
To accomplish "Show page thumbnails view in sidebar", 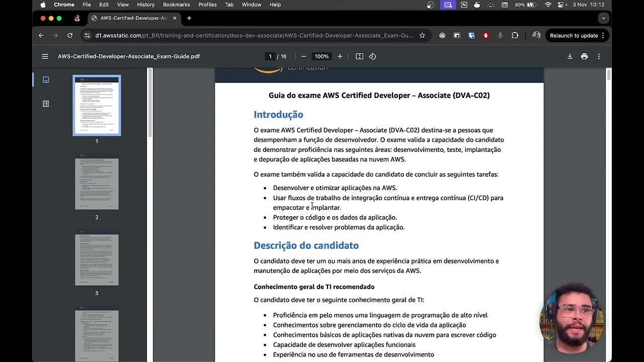I will pyautogui.click(x=46, y=79).
